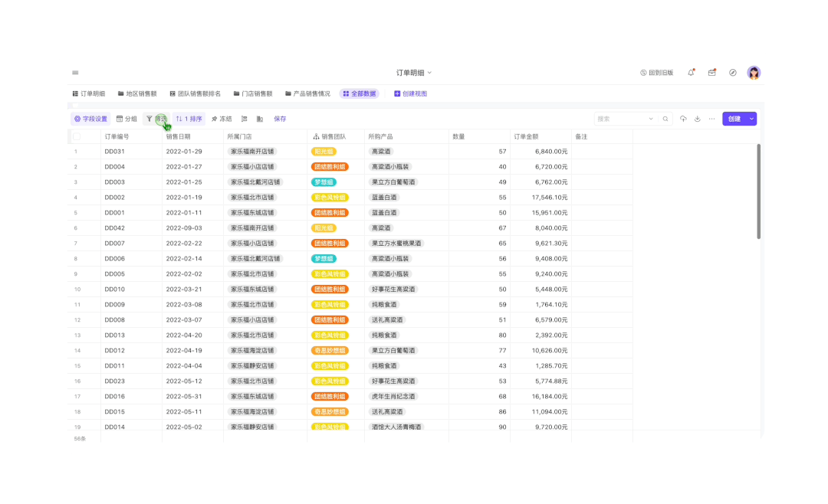Viewport: 828px width, 504px height.
Task: Open the 1 排序 sort option
Action: 189,119
